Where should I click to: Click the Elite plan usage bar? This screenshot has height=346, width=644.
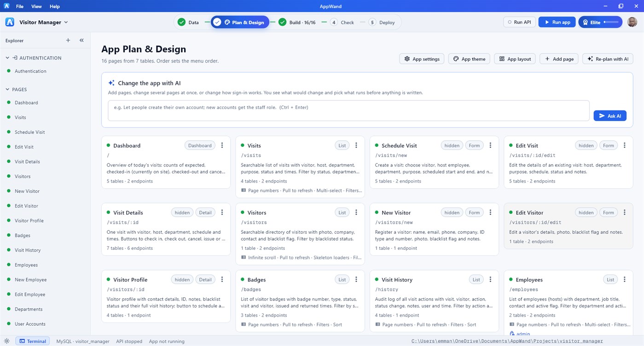[600, 22]
